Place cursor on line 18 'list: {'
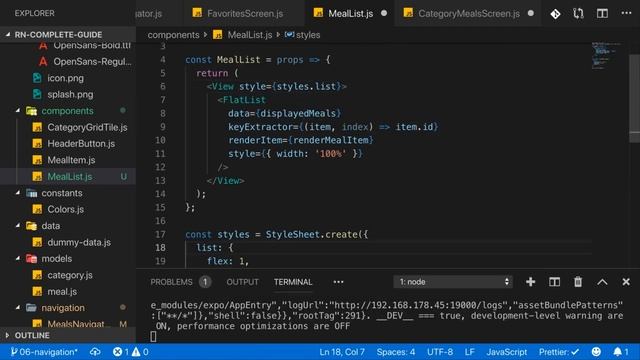640x360 pixels. coord(215,247)
